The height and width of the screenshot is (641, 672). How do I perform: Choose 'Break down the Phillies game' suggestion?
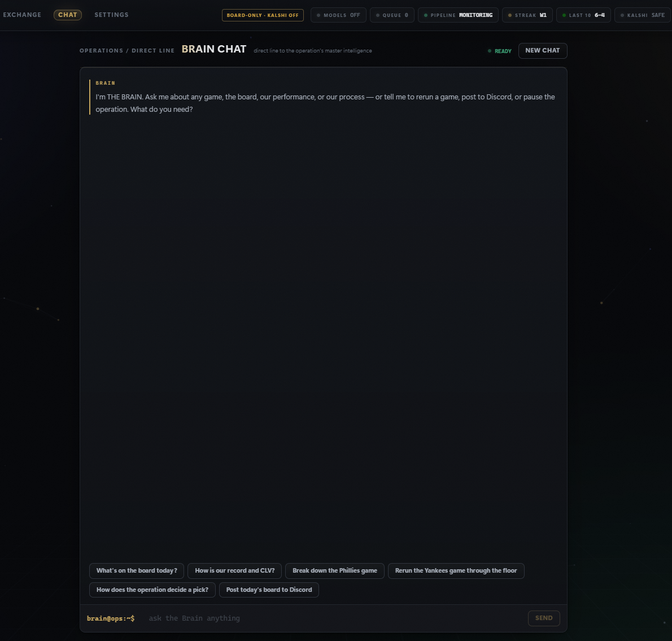[335, 571]
